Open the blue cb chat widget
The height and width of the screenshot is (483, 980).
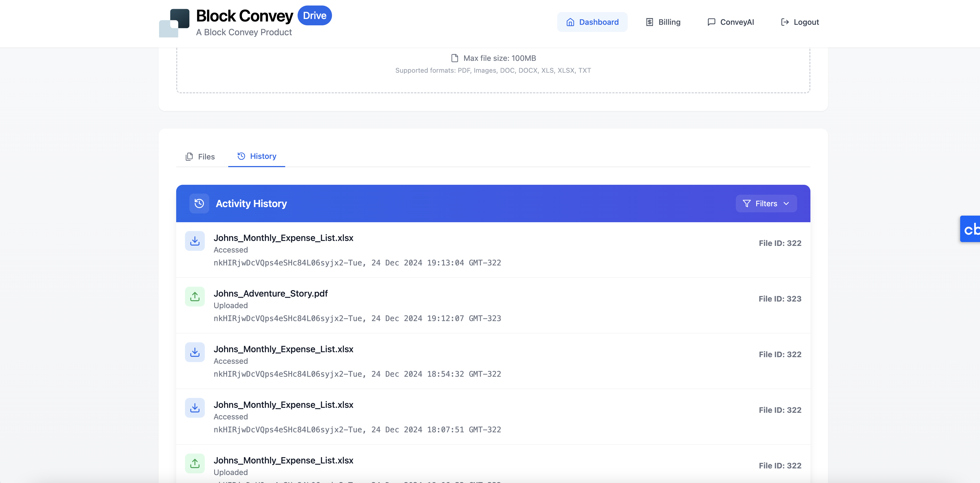pyautogui.click(x=970, y=229)
